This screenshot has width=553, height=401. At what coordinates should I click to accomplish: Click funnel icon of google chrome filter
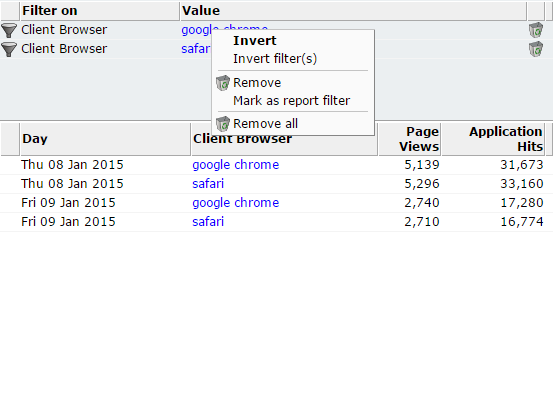pyautogui.click(x=9, y=30)
